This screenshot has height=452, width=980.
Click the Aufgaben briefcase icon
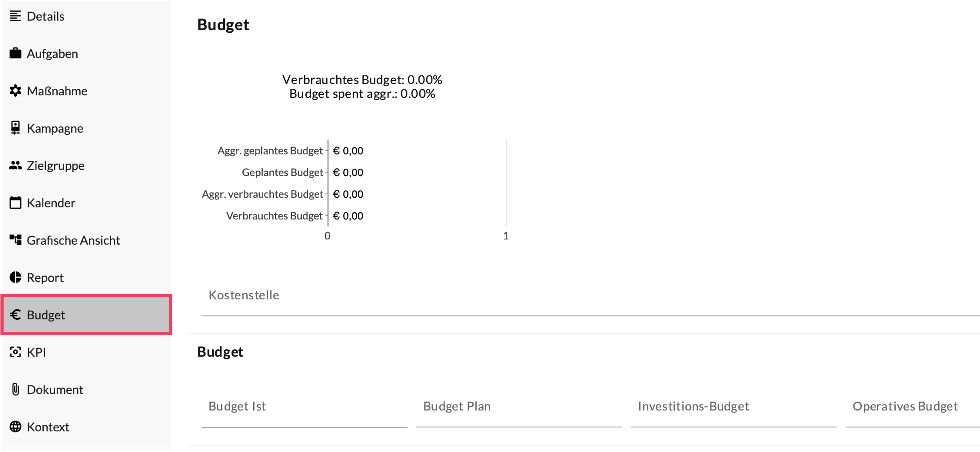[15, 54]
